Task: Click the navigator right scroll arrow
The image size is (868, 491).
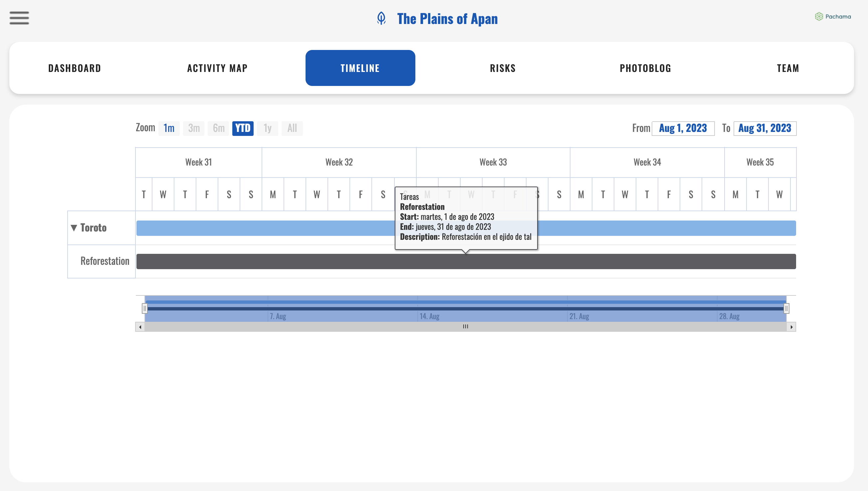Action: click(x=791, y=327)
